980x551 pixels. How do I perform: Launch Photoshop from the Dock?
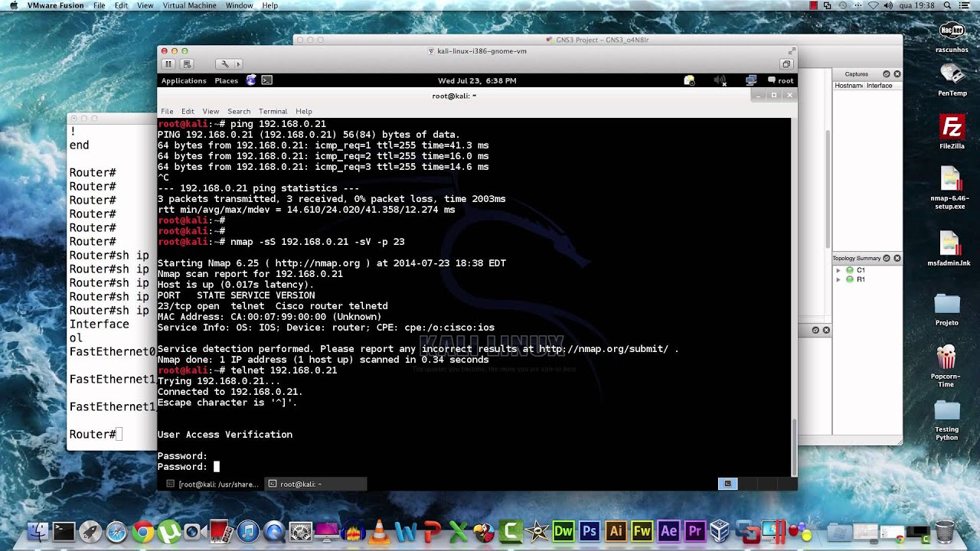click(590, 531)
